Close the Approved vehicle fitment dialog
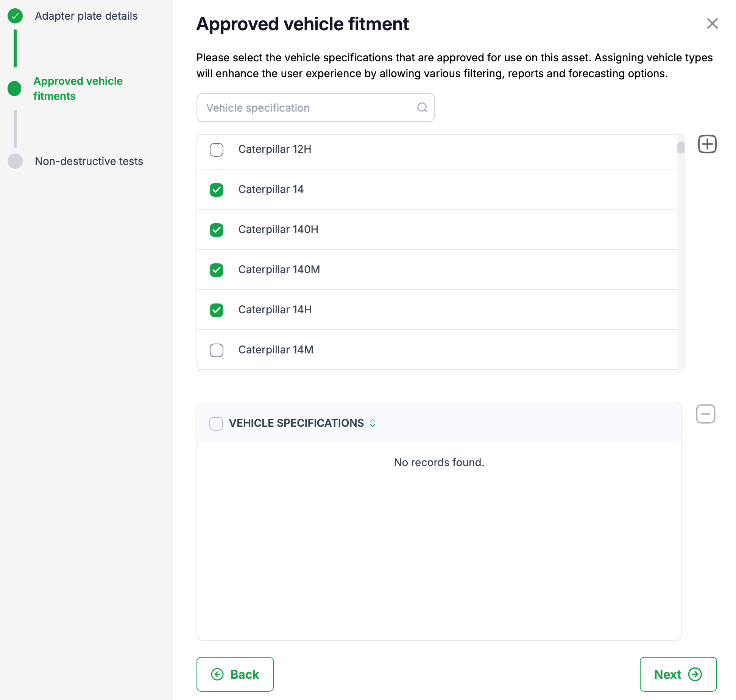 (712, 23)
